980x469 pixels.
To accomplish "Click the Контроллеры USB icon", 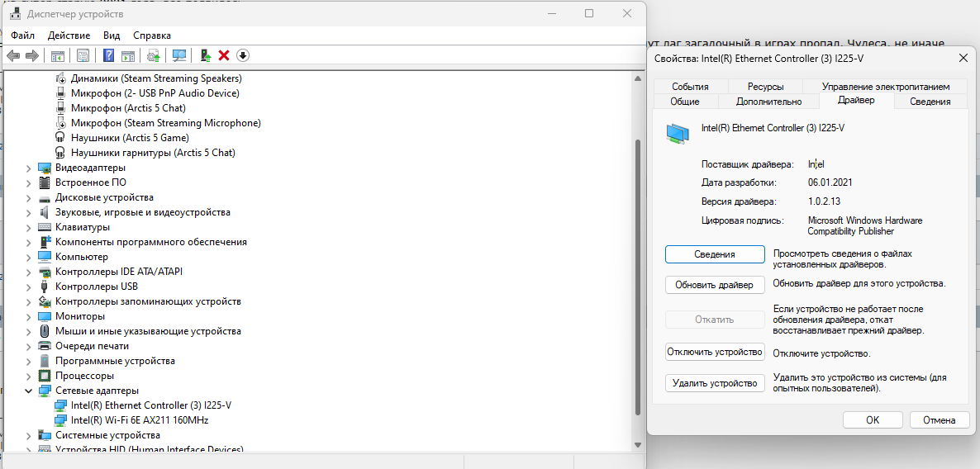I will (x=45, y=287).
